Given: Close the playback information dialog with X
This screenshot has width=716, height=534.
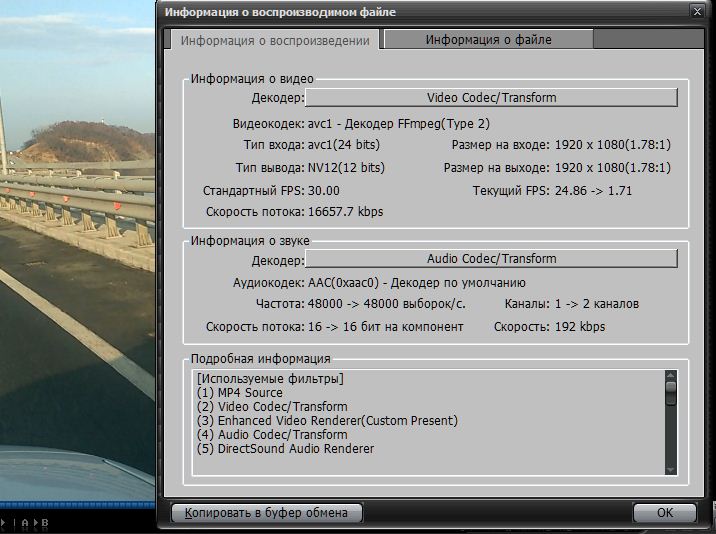Looking at the screenshot, I should point(696,11).
